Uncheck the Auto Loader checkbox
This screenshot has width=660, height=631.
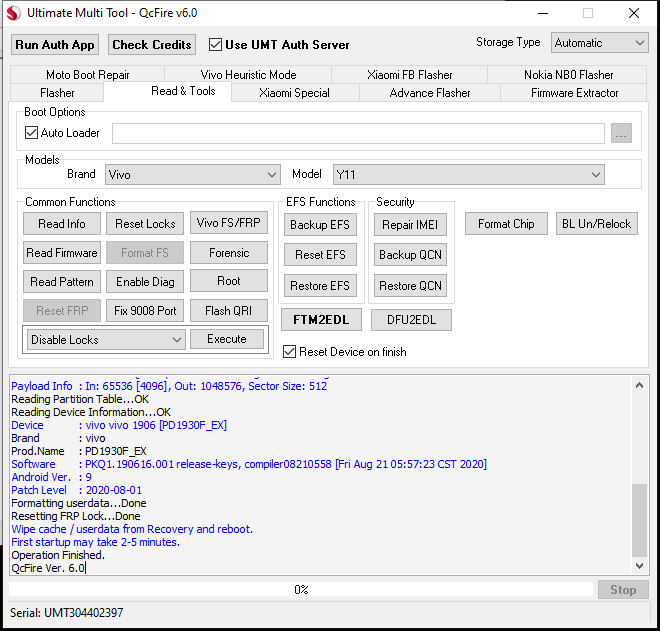pyautogui.click(x=32, y=133)
